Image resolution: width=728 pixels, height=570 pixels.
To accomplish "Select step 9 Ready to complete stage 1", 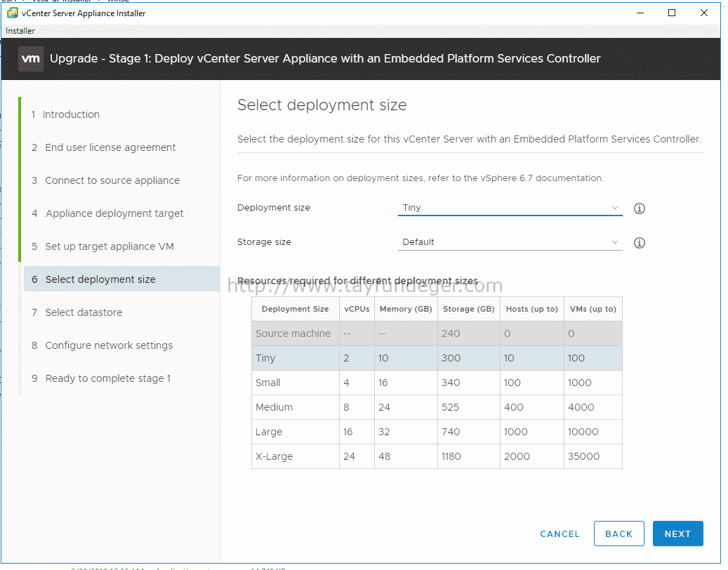I will (x=101, y=378).
